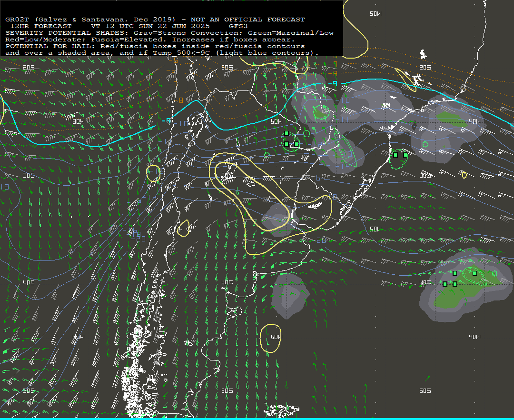Screen dimensions: 514x420
Task: Click the large yellow contour over central Argentina
Action: (x=270, y=204)
